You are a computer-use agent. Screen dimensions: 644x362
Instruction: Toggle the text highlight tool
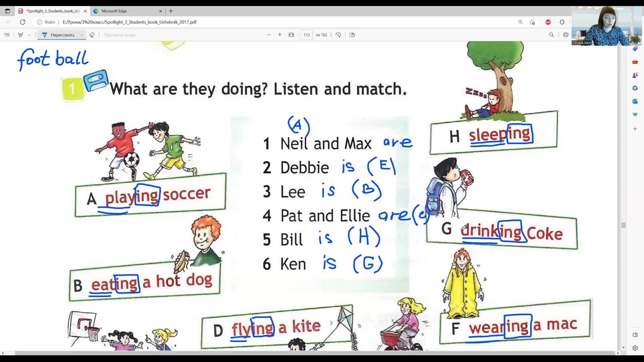click(20, 35)
